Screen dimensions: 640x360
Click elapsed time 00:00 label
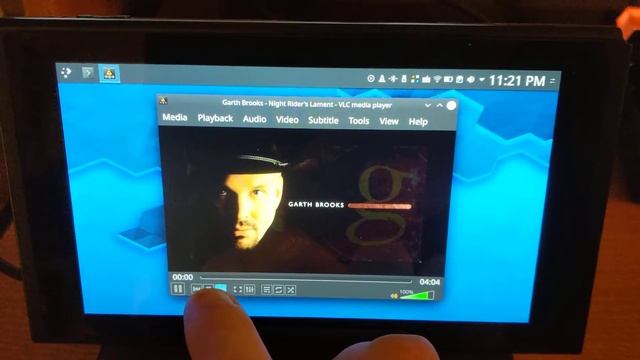click(182, 277)
